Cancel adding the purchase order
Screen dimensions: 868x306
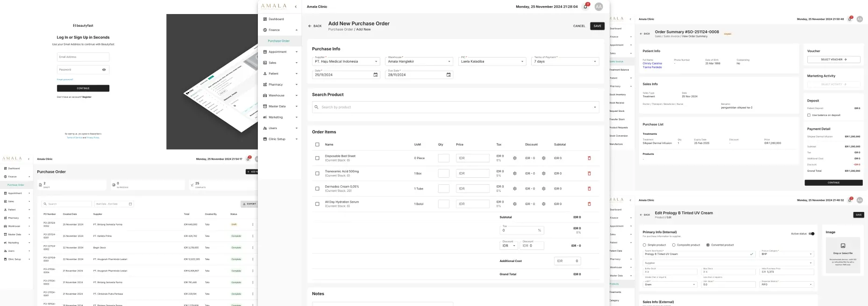point(579,26)
